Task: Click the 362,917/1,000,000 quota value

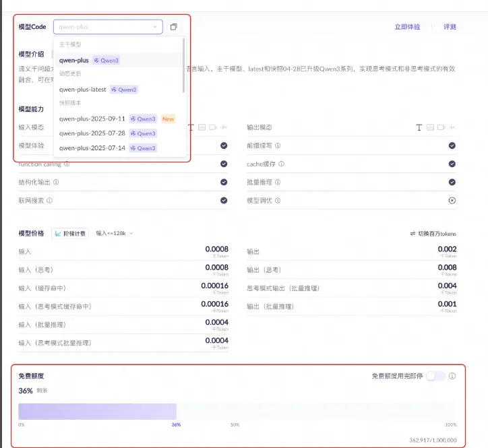Action: pos(433,440)
